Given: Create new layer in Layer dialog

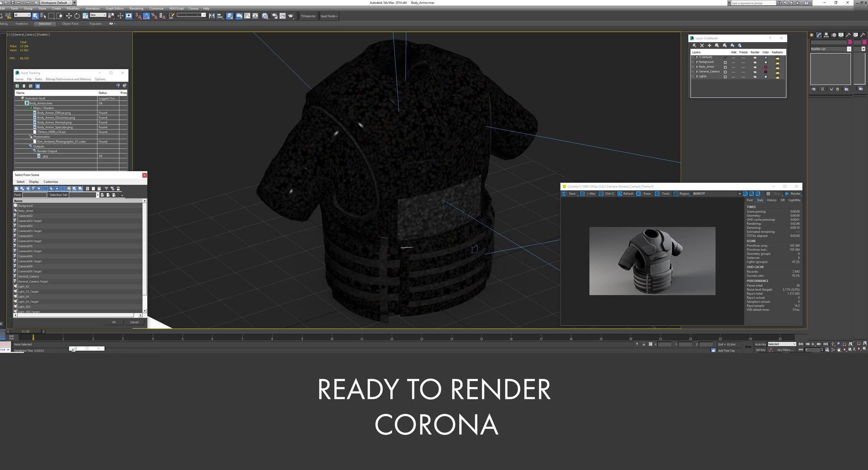Looking at the screenshot, I should (694, 45).
